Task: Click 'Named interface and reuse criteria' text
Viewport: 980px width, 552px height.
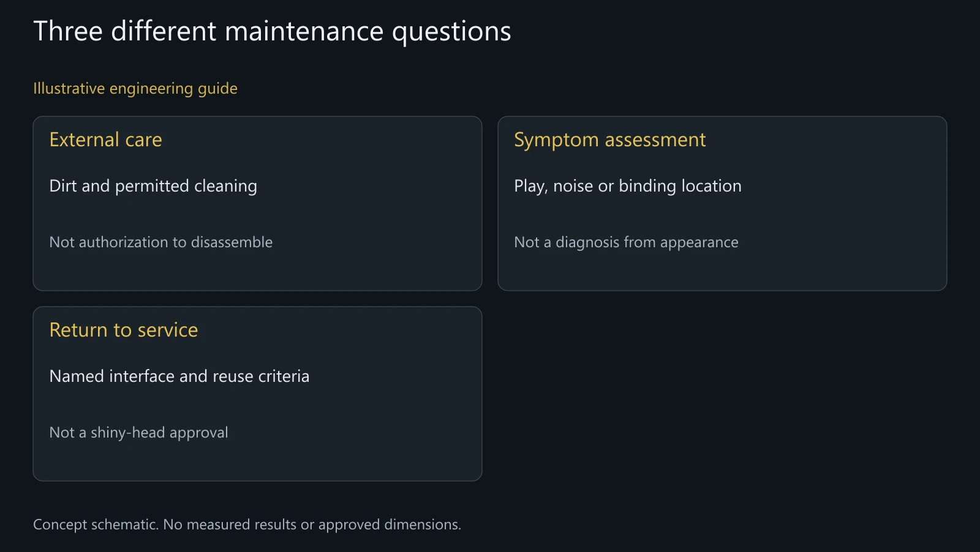Action: [179, 376]
